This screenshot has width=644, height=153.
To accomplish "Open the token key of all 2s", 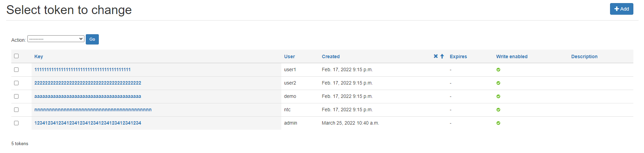I will click(x=87, y=83).
